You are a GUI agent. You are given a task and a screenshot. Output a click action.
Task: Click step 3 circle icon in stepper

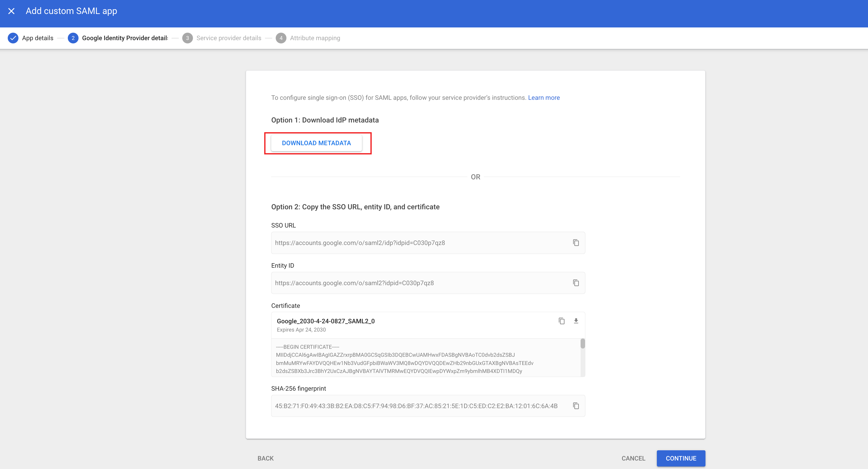(x=187, y=38)
